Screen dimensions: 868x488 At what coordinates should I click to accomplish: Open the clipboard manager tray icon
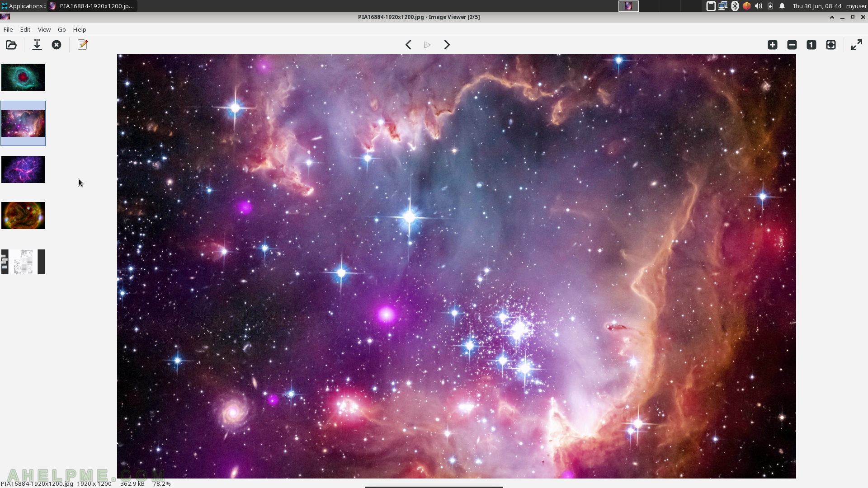tap(711, 6)
